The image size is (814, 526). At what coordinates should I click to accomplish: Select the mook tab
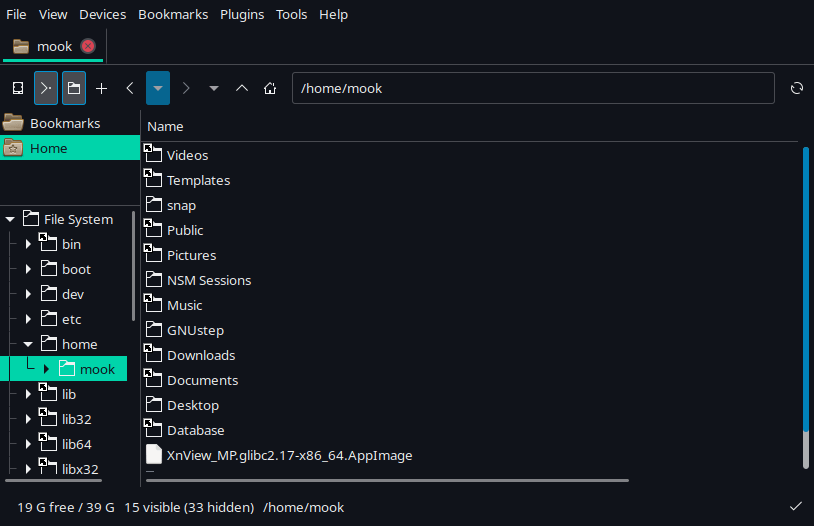pyautogui.click(x=53, y=46)
